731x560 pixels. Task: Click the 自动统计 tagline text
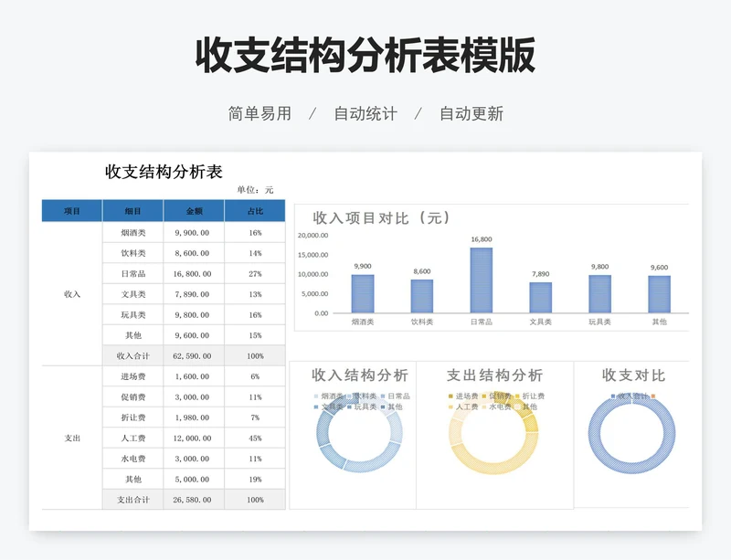(x=365, y=113)
